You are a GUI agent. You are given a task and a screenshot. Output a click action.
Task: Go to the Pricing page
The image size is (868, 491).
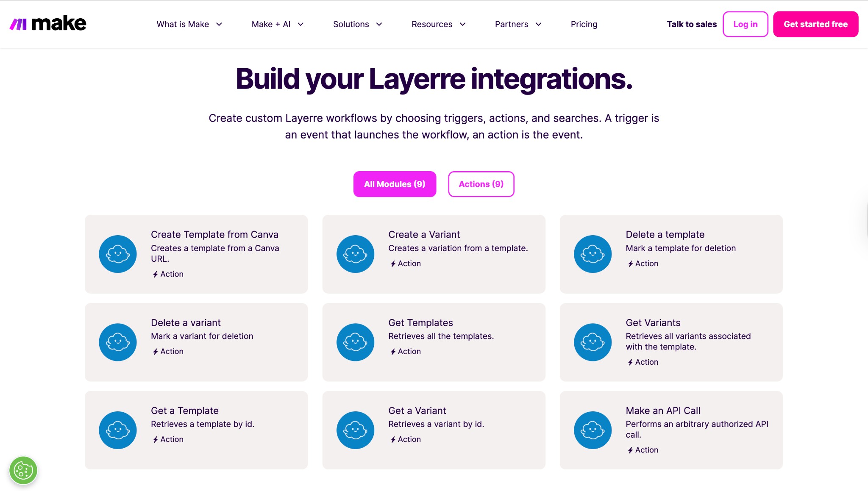[584, 24]
